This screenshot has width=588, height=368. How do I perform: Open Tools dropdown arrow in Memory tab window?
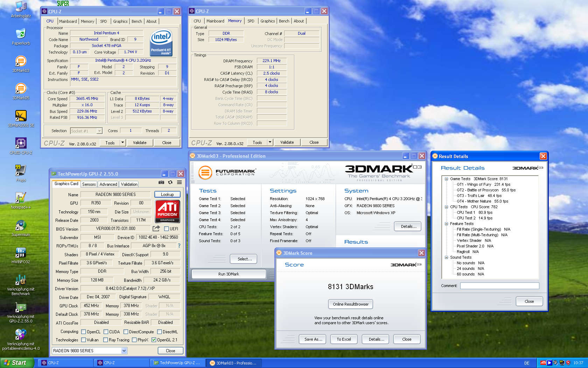pos(270,142)
